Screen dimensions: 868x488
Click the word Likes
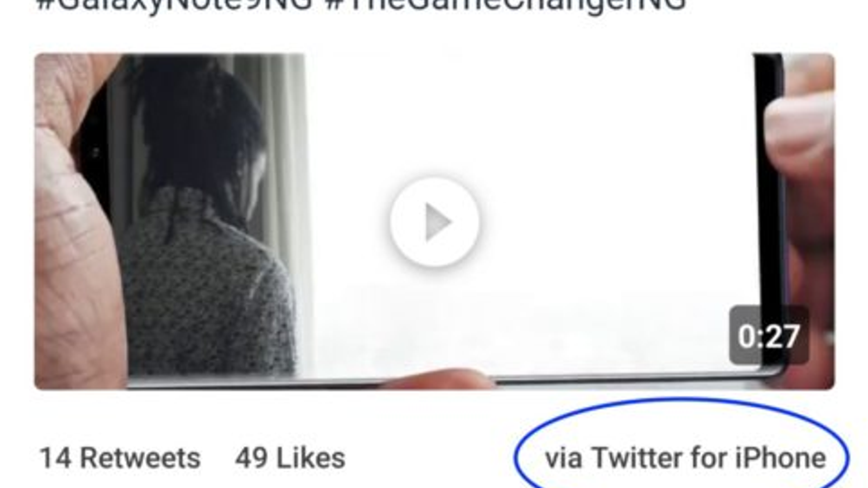coord(311,458)
